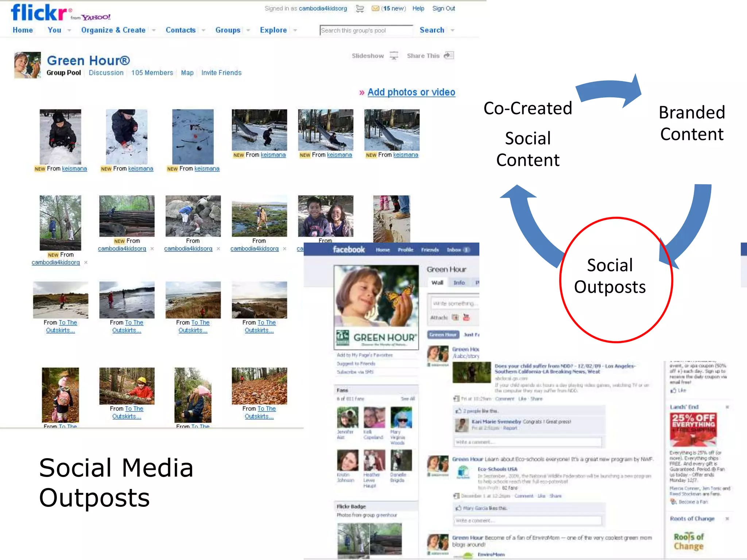
Task: Click the shopping cart icon in header
Action: click(360, 8)
